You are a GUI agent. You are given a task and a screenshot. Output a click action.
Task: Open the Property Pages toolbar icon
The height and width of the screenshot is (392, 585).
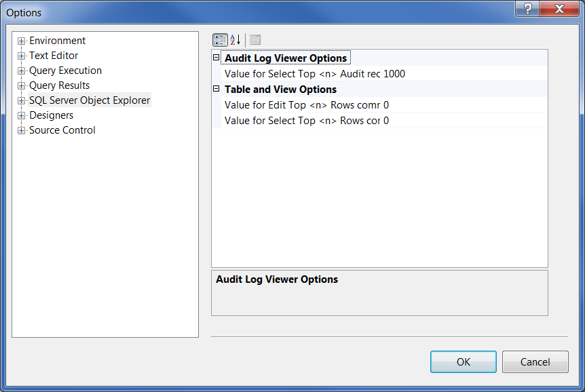[255, 40]
